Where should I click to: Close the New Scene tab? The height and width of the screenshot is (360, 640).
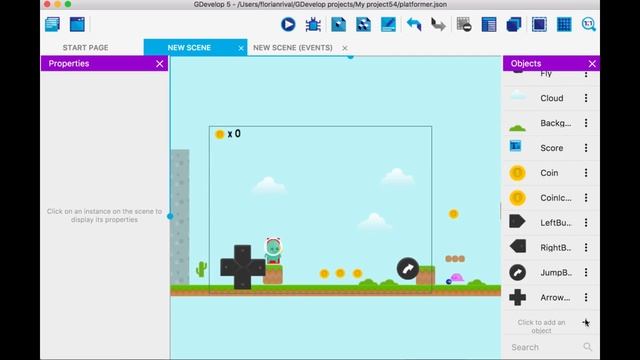coord(241,48)
